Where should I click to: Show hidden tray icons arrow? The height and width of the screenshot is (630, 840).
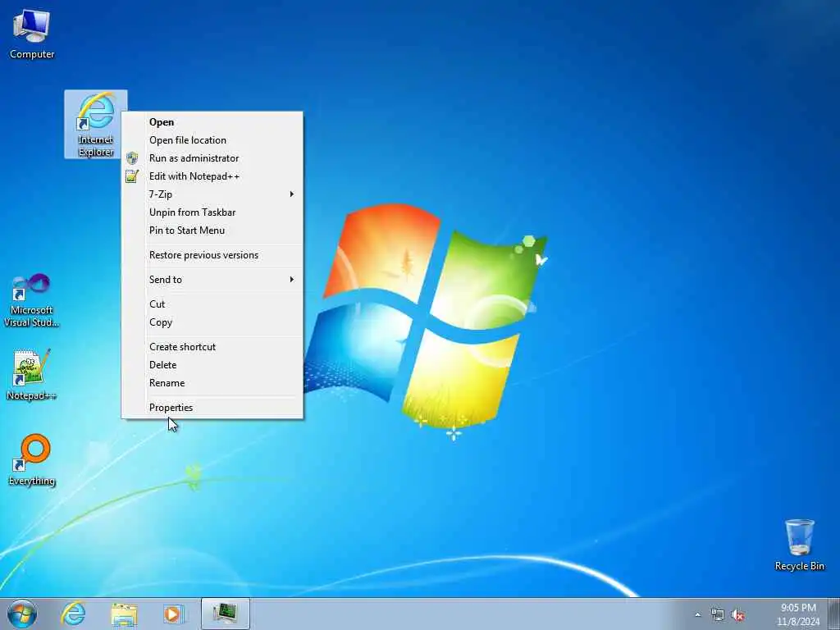click(x=697, y=614)
